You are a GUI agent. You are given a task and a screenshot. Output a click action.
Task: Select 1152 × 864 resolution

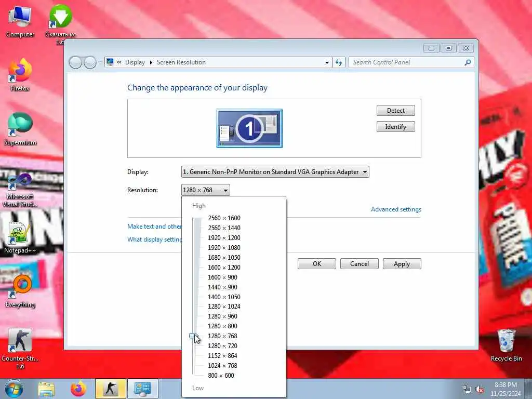[222, 355]
